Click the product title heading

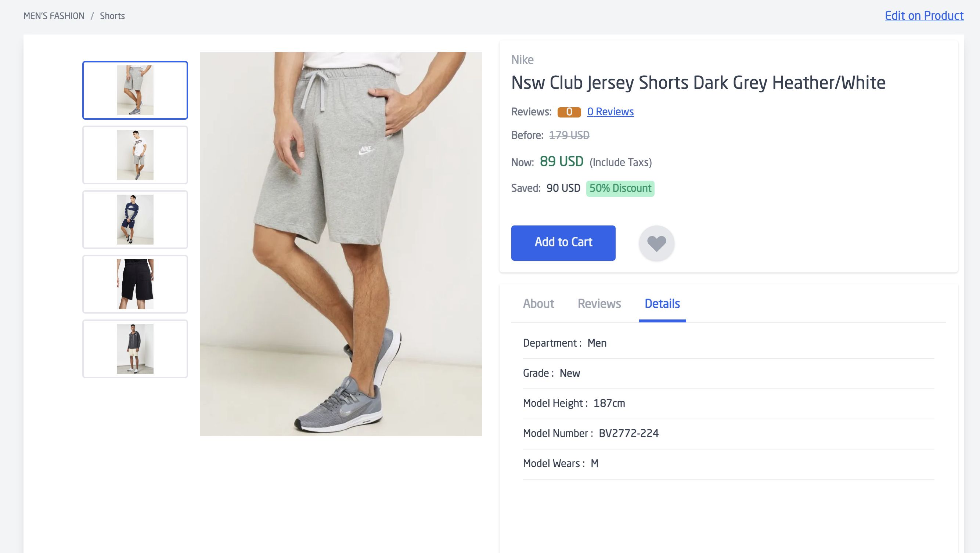click(x=698, y=83)
